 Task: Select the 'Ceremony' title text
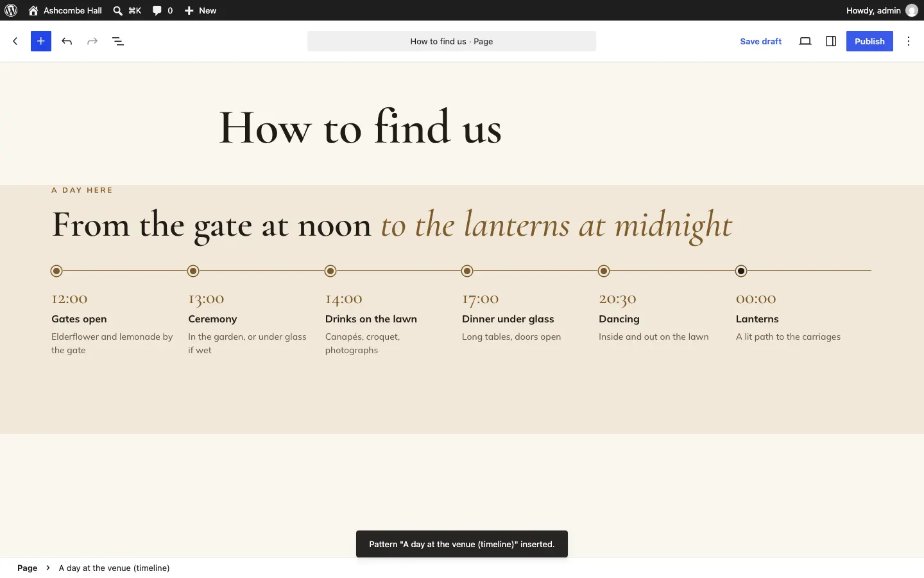click(x=212, y=319)
